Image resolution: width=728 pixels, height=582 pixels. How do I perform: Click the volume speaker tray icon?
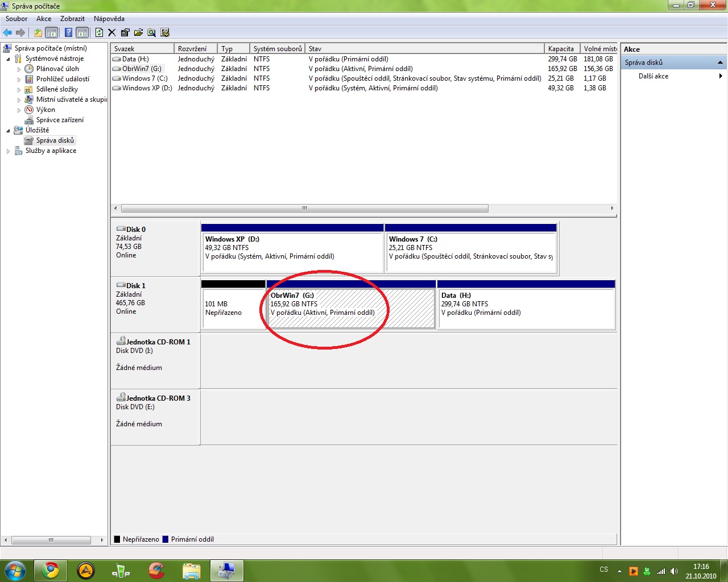[674, 571]
